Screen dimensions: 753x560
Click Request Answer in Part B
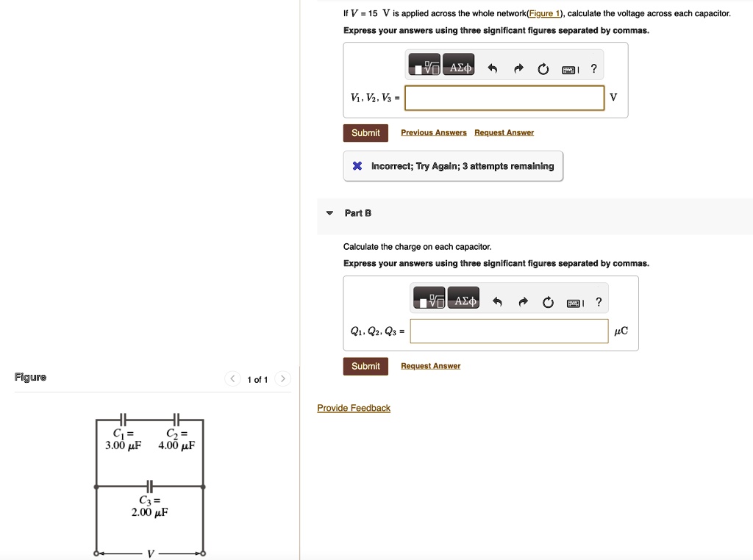pos(430,366)
